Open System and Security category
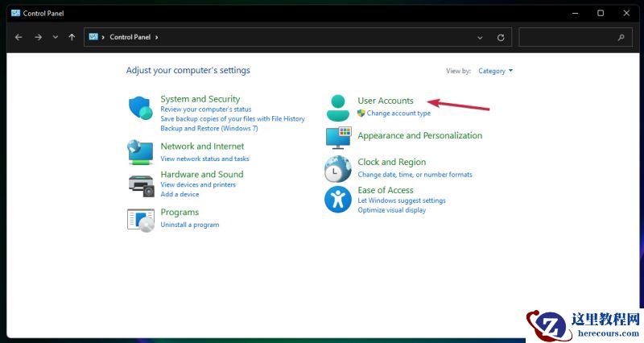This screenshot has height=343, width=644. [x=200, y=99]
